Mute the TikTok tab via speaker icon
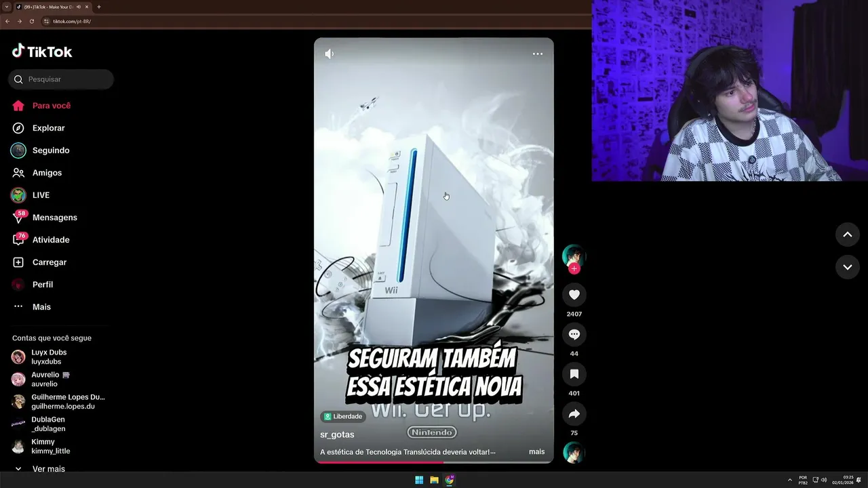The image size is (868, 488). coord(79,7)
